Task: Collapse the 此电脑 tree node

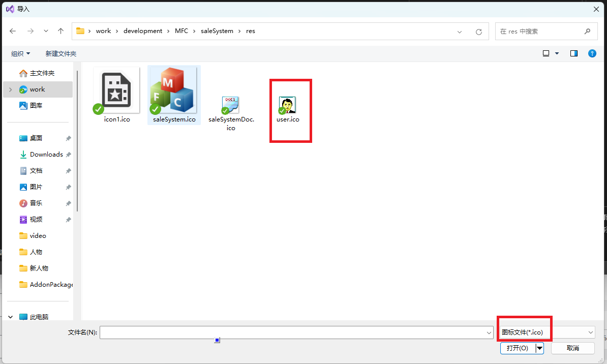Action: point(10,317)
